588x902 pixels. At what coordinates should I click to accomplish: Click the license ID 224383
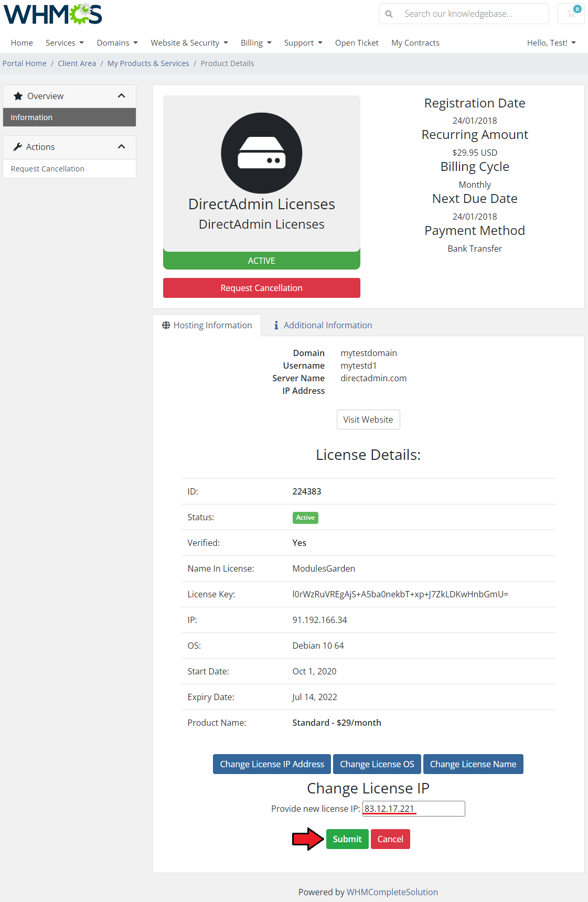point(307,491)
